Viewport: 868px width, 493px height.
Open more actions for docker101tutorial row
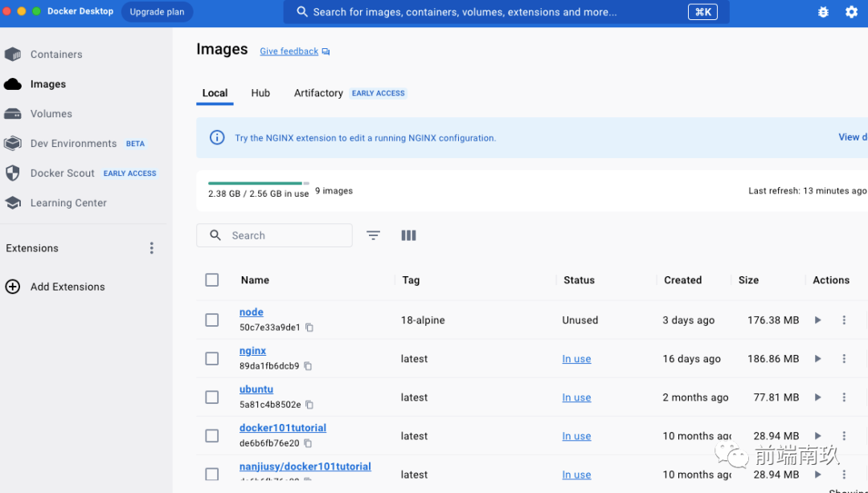(844, 436)
